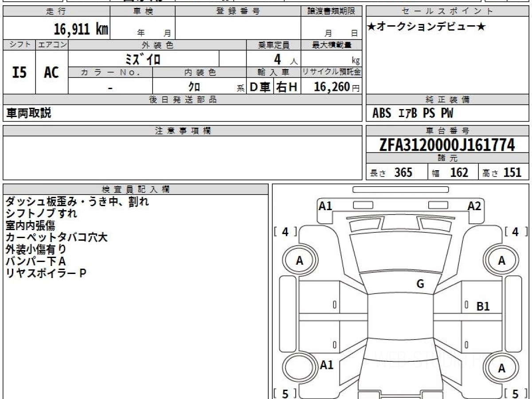The width and height of the screenshot is (532, 399).
Task: Click the width value 幅 162
Action: click(450, 172)
